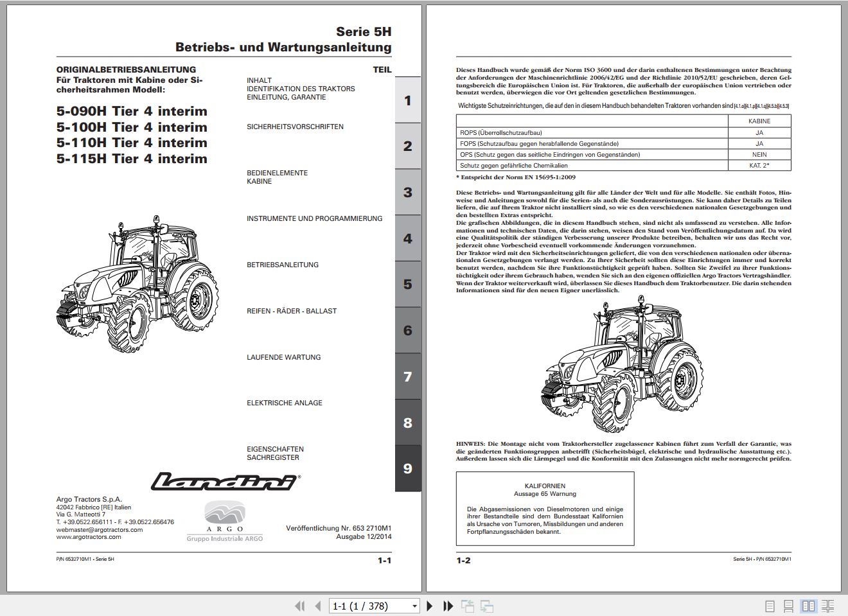Go to previous view icon
This screenshot has height=616, width=848.
pos(468,606)
